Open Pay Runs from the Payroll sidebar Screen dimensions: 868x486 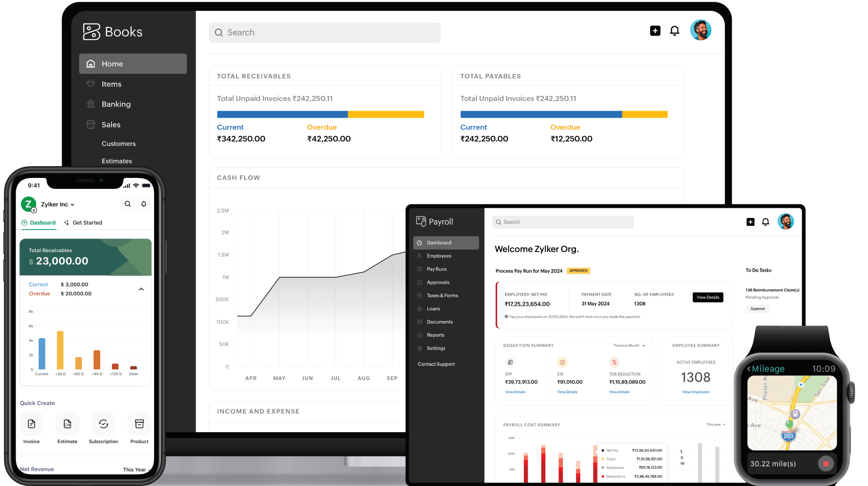[436, 269]
